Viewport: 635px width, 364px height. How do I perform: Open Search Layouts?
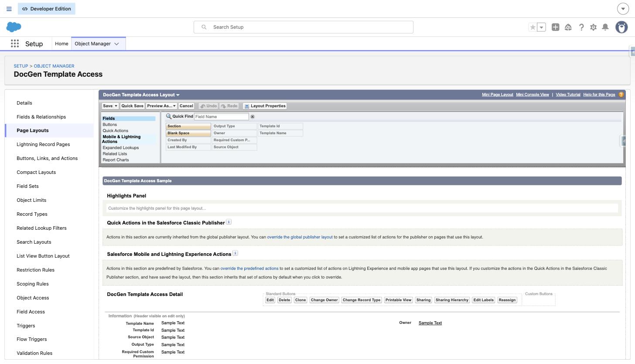point(34,242)
